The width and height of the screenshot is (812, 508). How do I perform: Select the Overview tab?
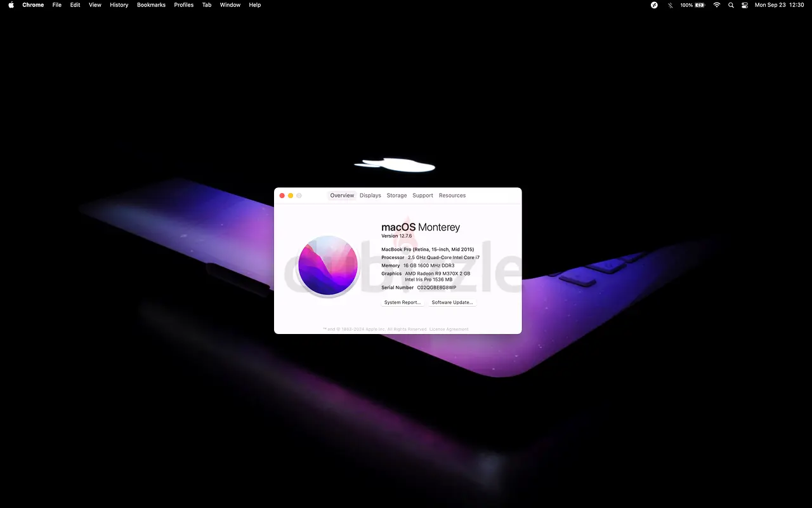[342, 196]
